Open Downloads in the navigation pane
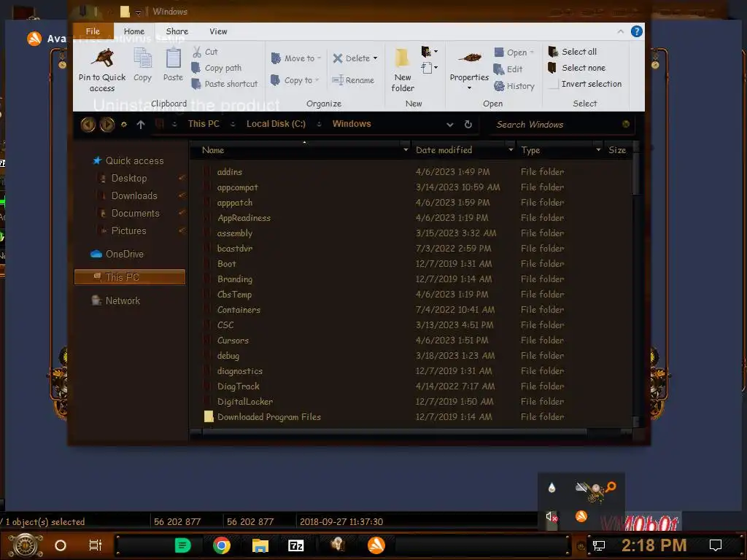747x560 pixels. pyautogui.click(x=128, y=195)
